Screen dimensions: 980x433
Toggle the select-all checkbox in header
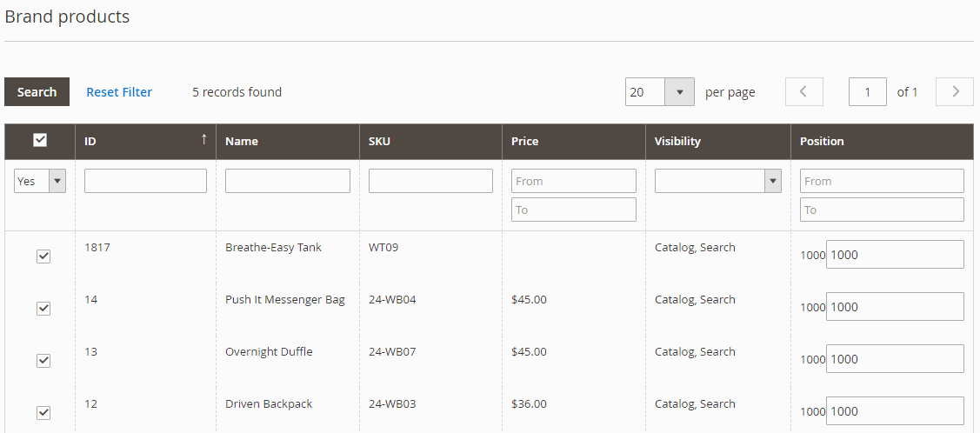[40, 140]
